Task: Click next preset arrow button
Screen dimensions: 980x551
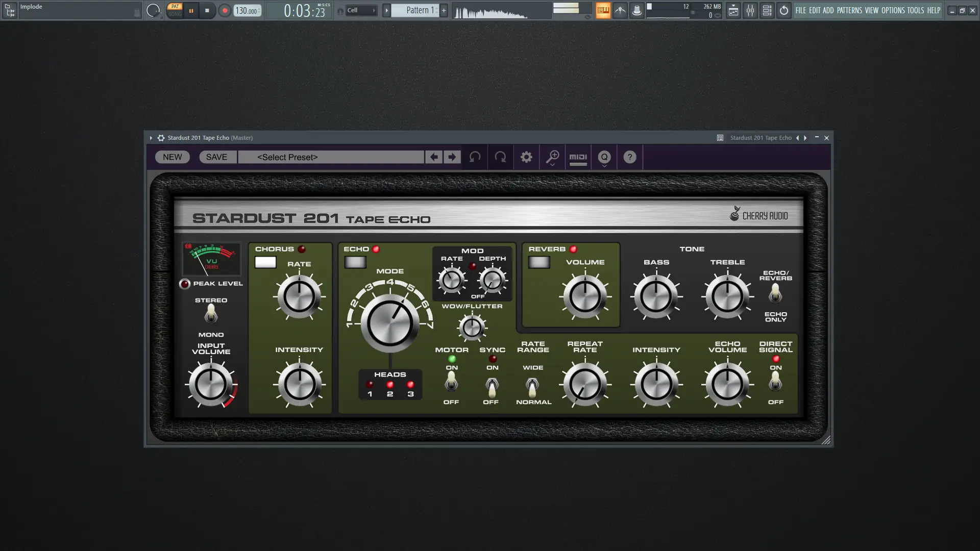Action: [451, 157]
